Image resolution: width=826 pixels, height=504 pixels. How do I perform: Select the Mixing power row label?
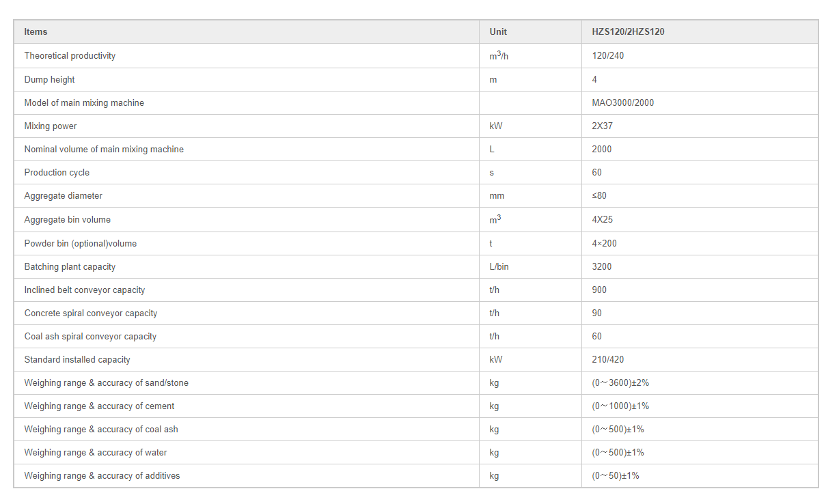pyautogui.click(x=51, y=126)
